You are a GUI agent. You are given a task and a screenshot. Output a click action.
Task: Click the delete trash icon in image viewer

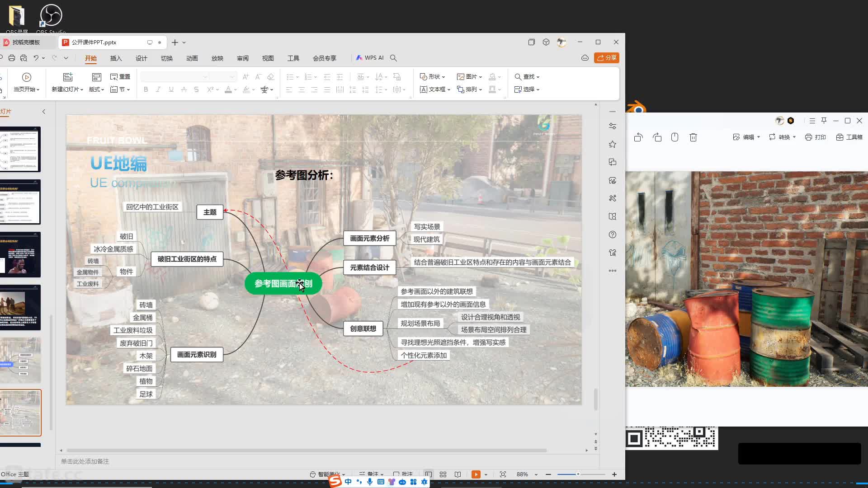coord(693,137)
